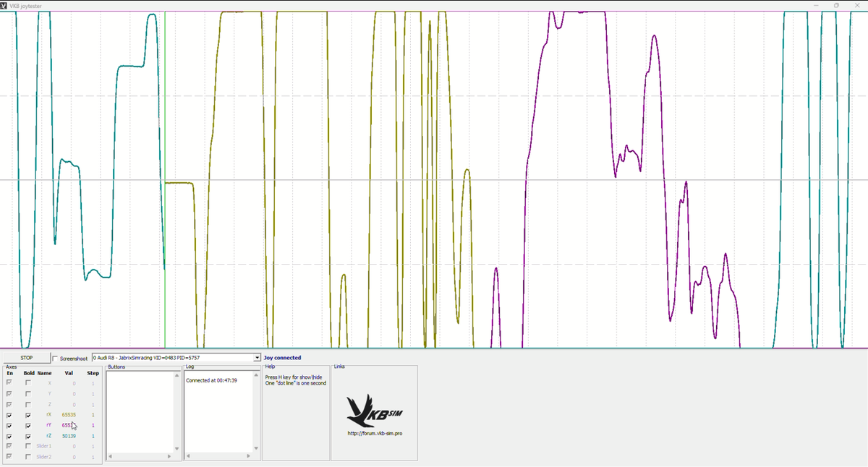Click Buttons panel scroll up arrow

[178, 374]
